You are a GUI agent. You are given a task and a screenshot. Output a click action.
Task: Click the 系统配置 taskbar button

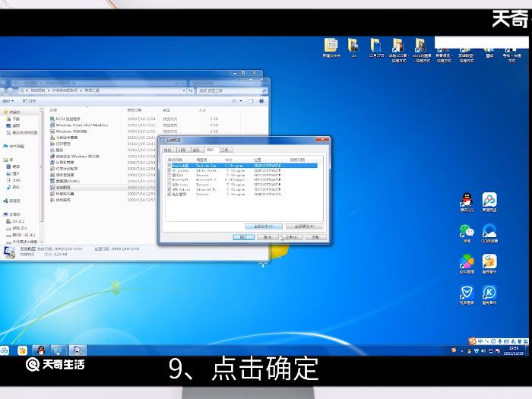click(x=78, y=350)
